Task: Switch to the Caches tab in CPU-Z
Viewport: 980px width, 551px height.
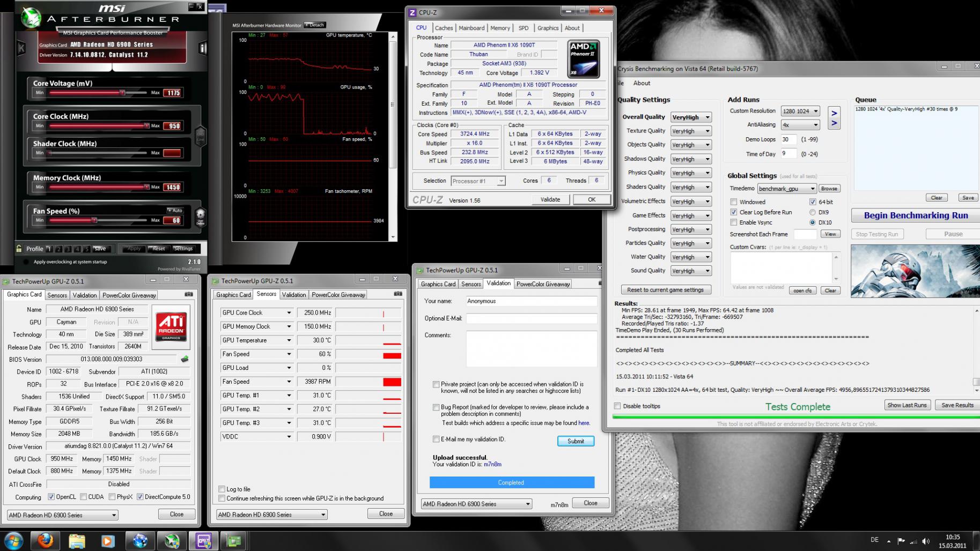Action: tap(444, 28)
